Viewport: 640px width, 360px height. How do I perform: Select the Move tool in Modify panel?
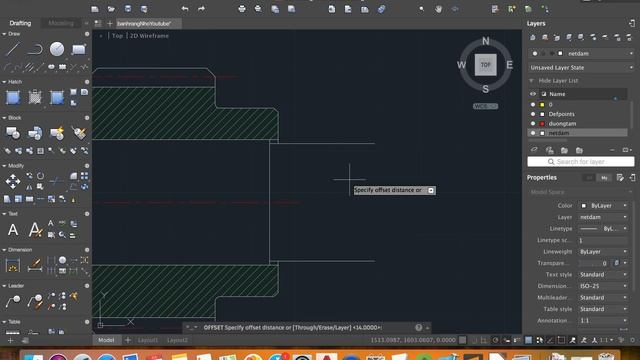tap(13, 181)
